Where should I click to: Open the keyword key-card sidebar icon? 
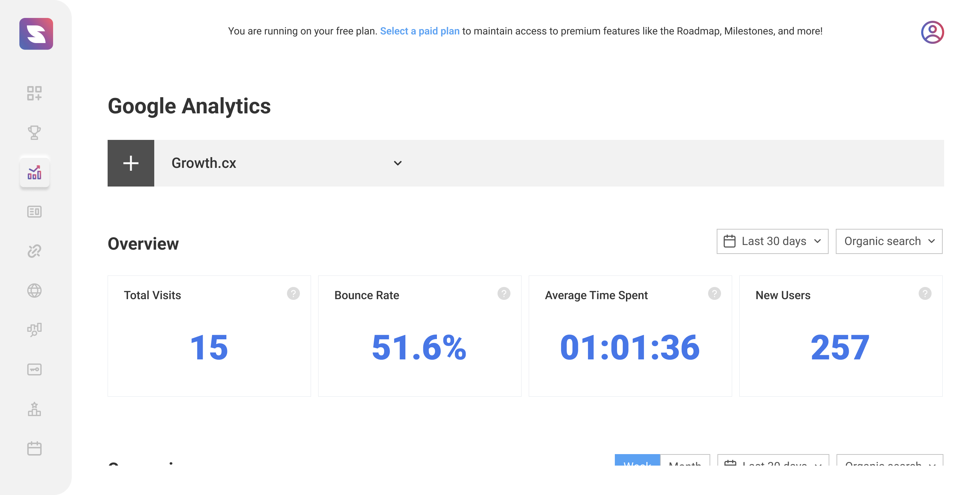click(34, 369)
